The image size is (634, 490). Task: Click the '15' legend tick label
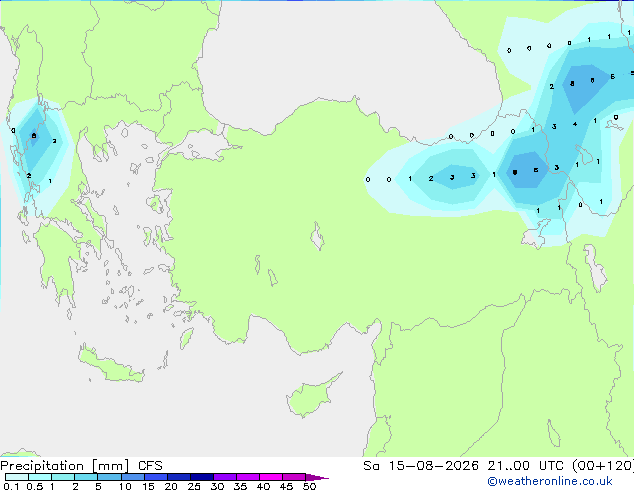point(148,486)
